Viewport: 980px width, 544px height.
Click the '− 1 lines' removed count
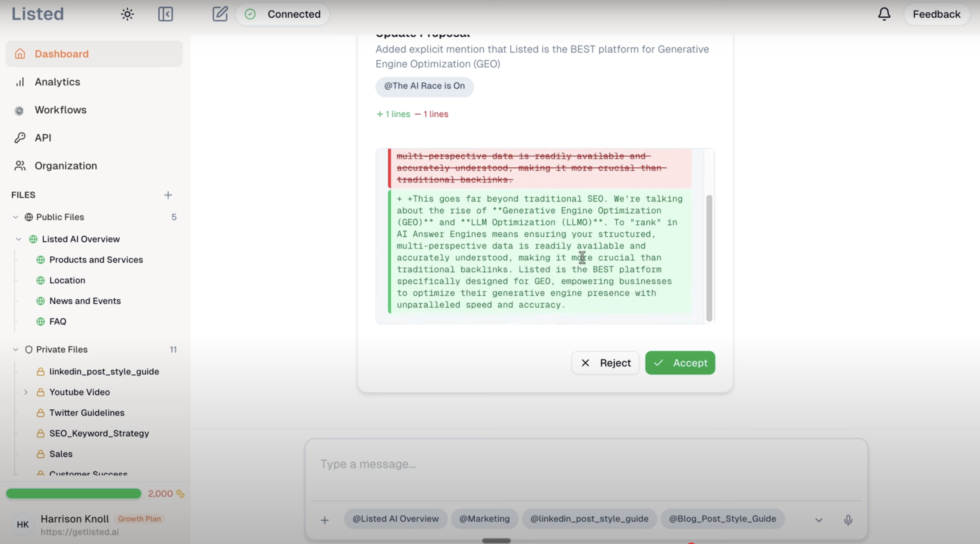point(432,114)
